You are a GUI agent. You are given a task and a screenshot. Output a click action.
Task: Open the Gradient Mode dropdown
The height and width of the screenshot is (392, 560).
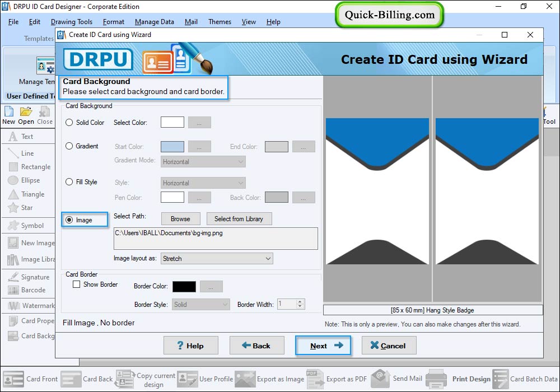pos(203,162)
